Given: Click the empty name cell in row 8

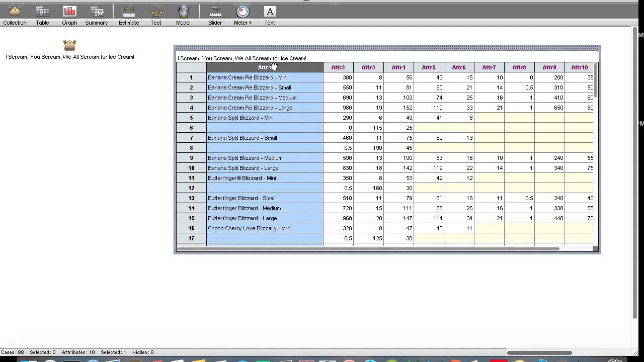Looking at the screenshot, I should (265, 148).
